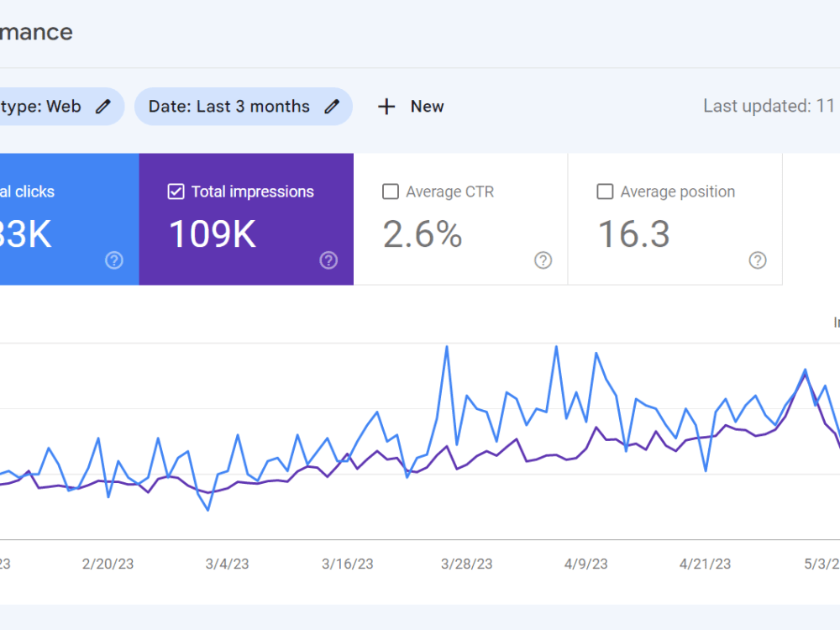Viewport: 840px width, 630px height.
Task: Edit the search type Web filter pencil
Action: pos(103,107)
